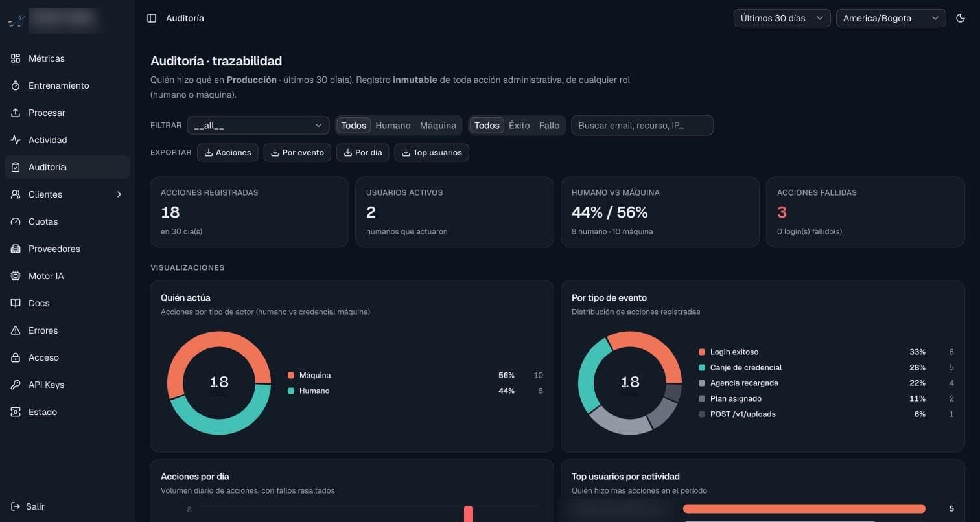Viewport: 980px width, 522px height.
Task: Click the Errores warning triangle icon
Action: (16, 330)
